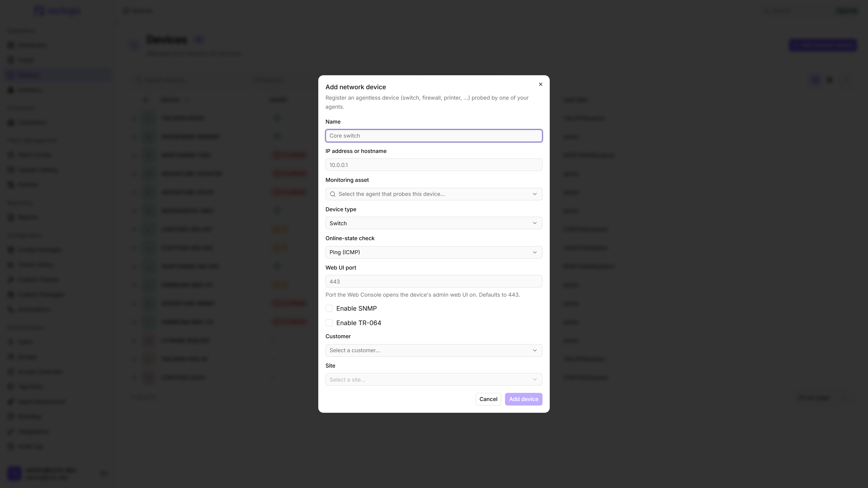The image size is (868, 488).
Task: Enable the SNMP checkbox
Action: [329, 308]
